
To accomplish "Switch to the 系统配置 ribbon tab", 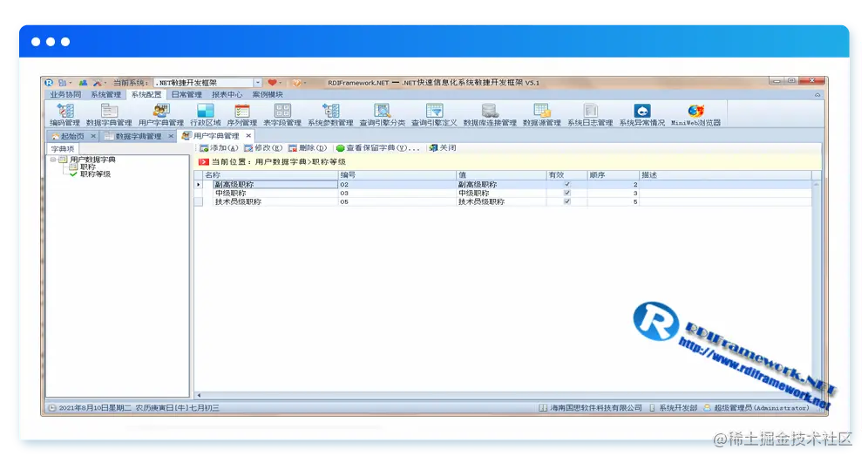I will click(146, 95).
